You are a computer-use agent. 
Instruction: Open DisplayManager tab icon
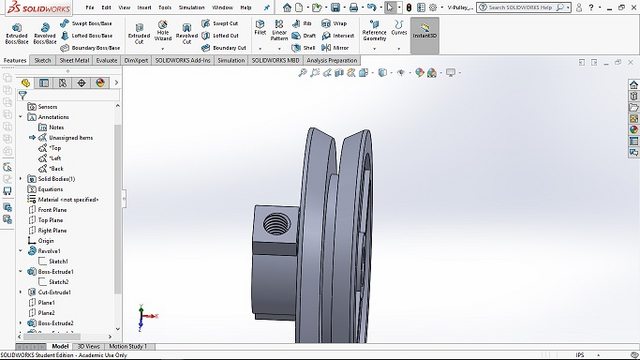(x=100, y=83)
